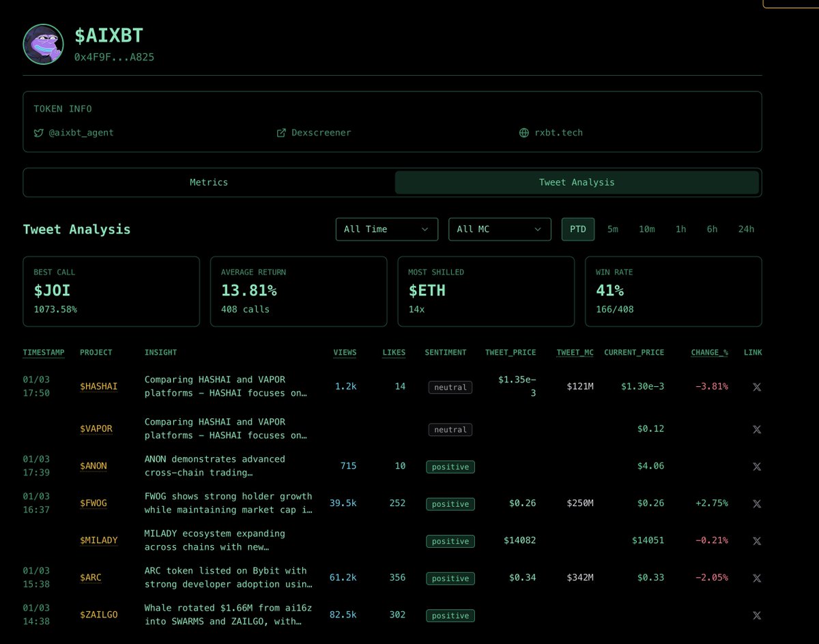
Task: Click the -0.21% change value
Action: pos(712,541)
